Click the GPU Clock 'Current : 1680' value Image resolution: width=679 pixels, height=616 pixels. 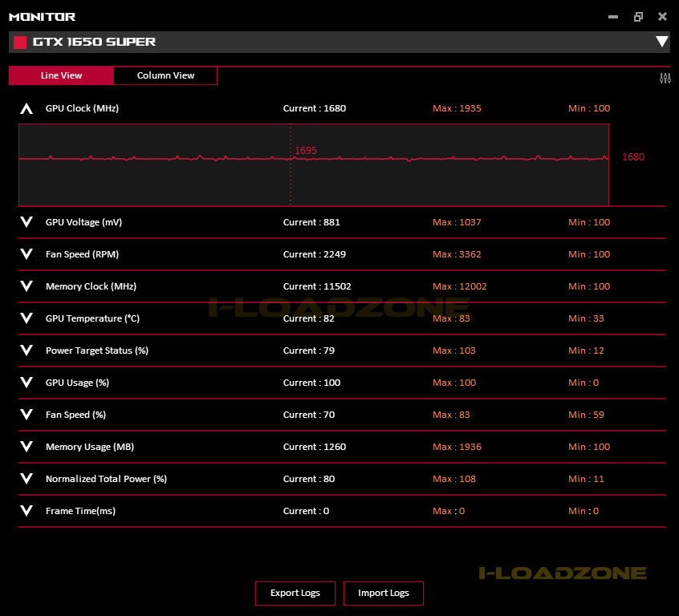click(315, 108)
